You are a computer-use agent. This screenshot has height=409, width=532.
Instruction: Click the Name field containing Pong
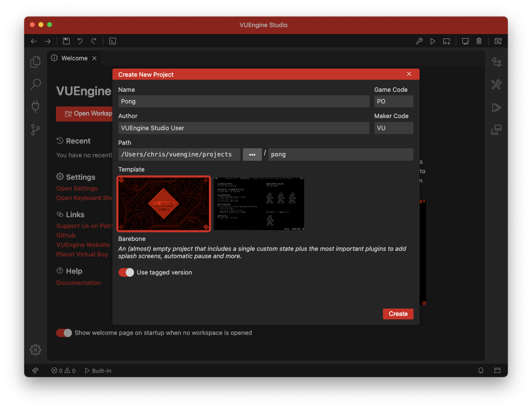244,101
